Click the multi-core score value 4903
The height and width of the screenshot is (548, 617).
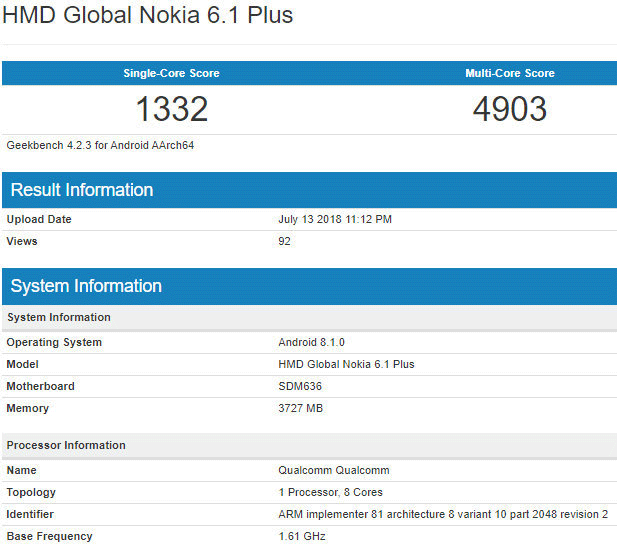coord(509,108)
